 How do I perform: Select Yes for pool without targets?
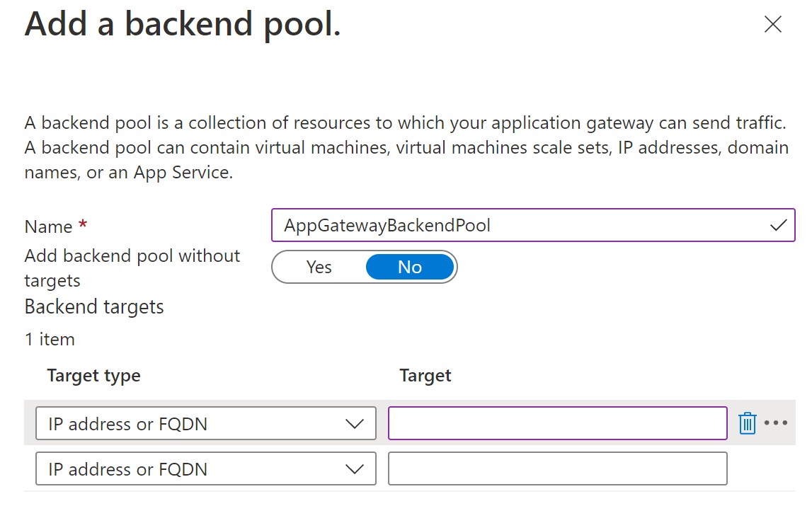click(319, 268)
